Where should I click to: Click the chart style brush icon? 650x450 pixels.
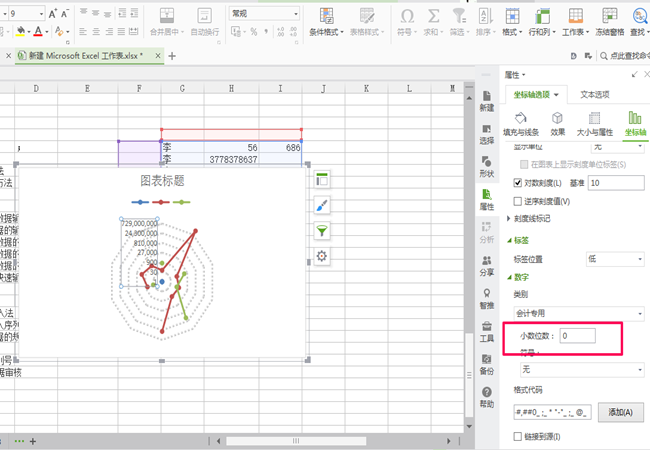point(322,205)
